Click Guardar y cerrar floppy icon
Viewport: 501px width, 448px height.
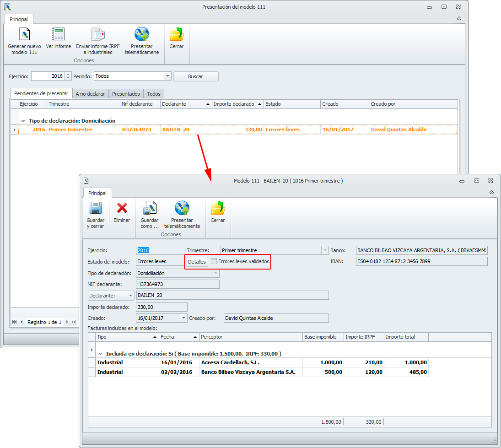point(96,209)
